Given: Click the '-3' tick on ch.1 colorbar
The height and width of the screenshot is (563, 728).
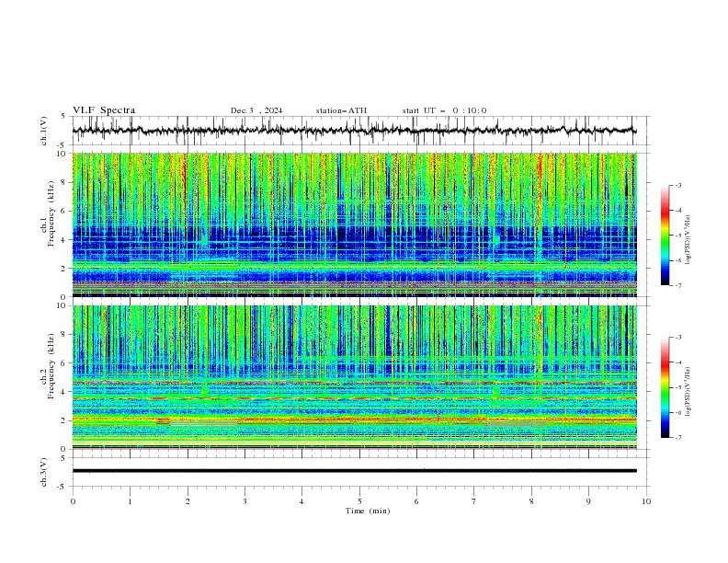Looking at the screenshot, I should [x=678, y=185].
